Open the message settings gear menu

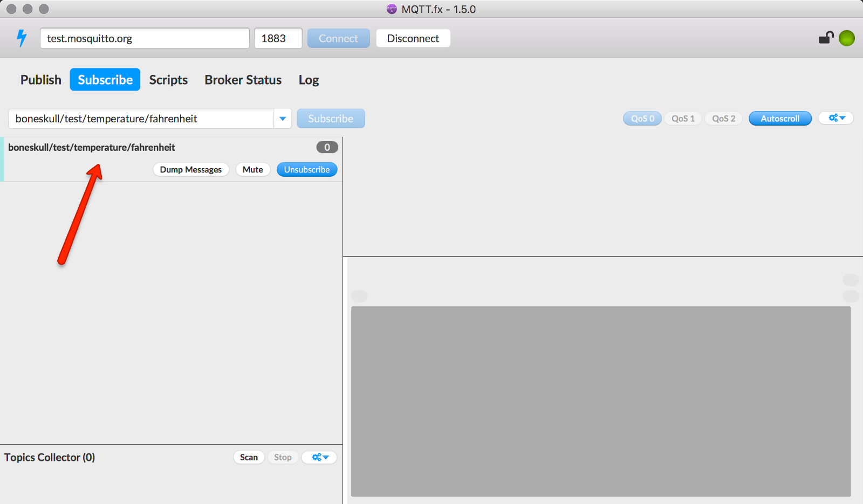coord(836,118)
